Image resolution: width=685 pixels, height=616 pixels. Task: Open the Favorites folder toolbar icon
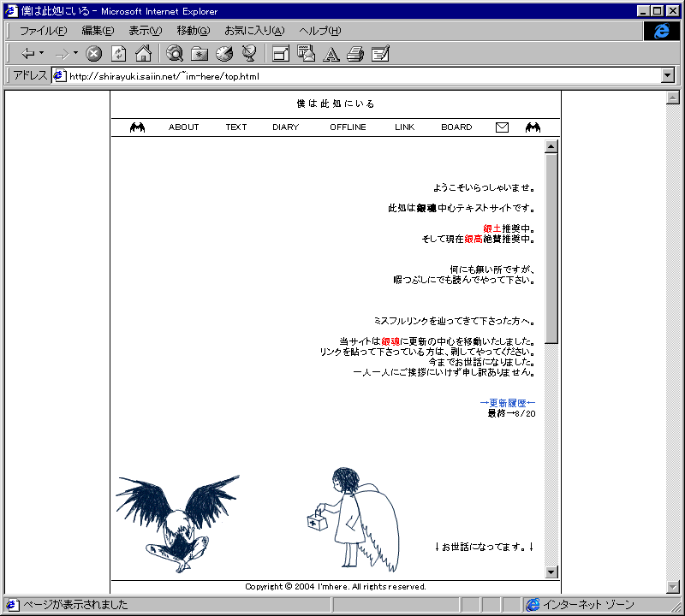pos(200,54)
